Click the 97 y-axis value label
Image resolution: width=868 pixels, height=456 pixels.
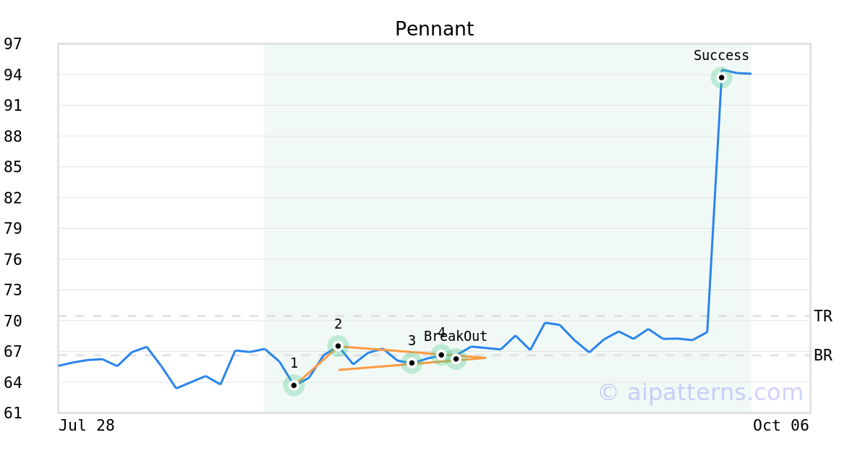(x=13, y=44)
